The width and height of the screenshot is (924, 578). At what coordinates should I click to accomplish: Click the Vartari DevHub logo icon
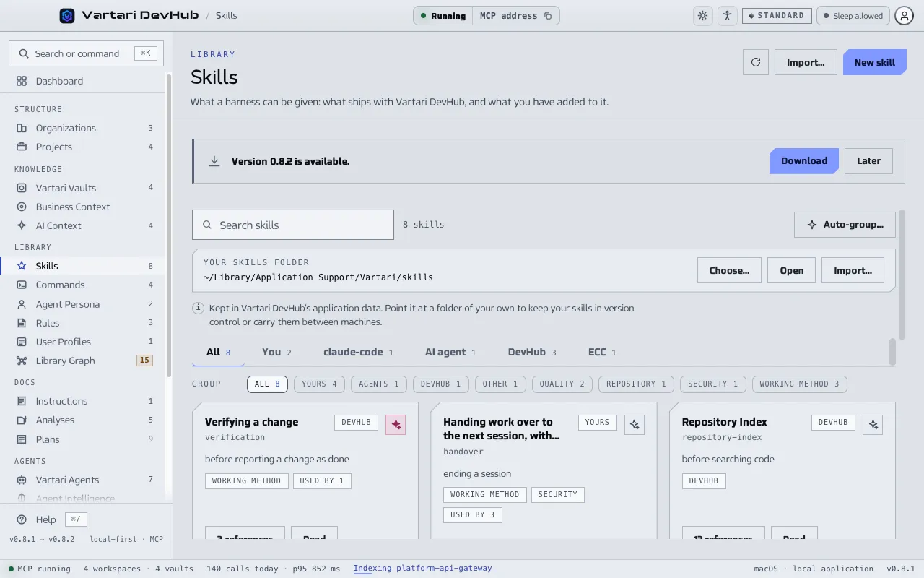coord(67,15)
